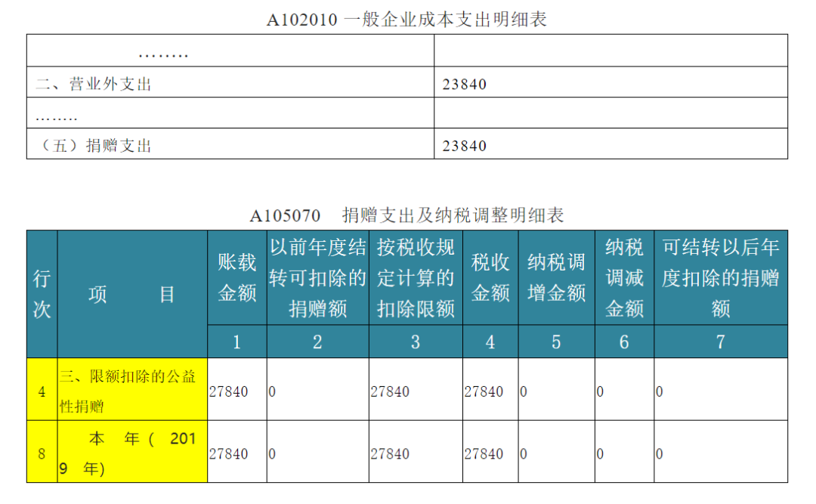
Task: Click column number 6 under 纳税调减金额
Action: 624,342
